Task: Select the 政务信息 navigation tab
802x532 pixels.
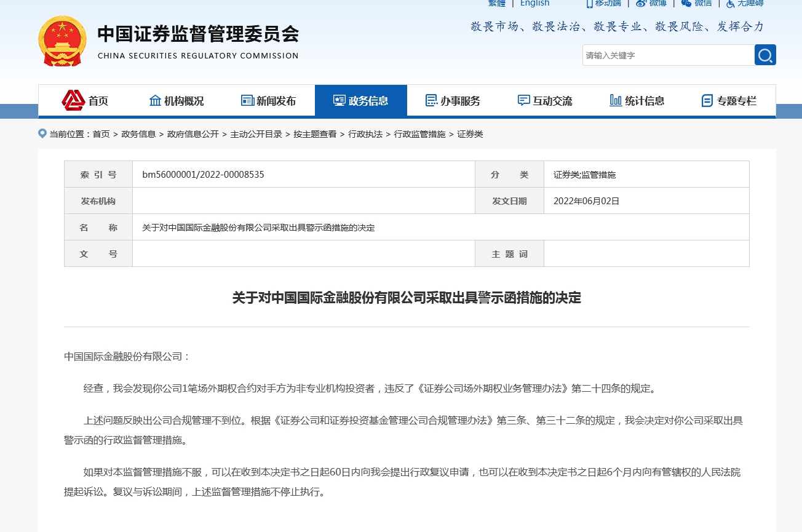Action: [x=361, y=100]
